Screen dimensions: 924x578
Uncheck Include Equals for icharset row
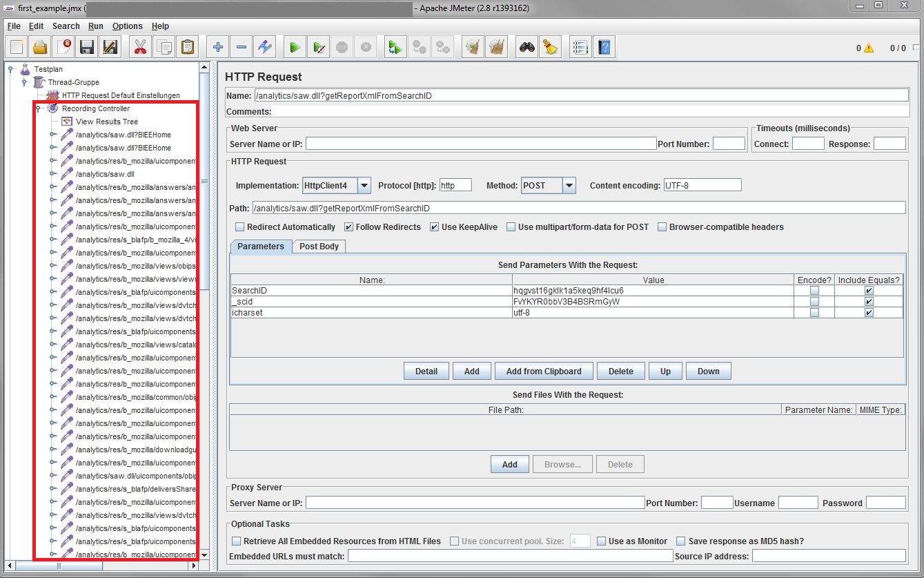point(869,313)
